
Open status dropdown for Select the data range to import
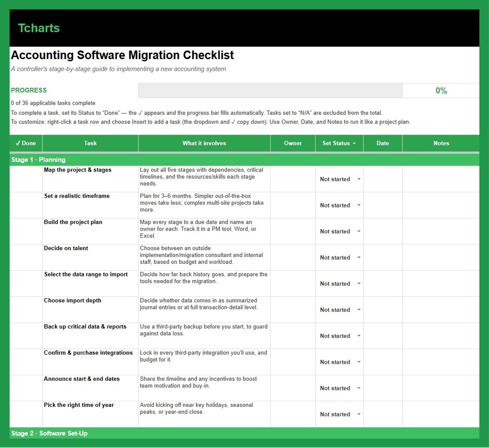click(359, 284)
